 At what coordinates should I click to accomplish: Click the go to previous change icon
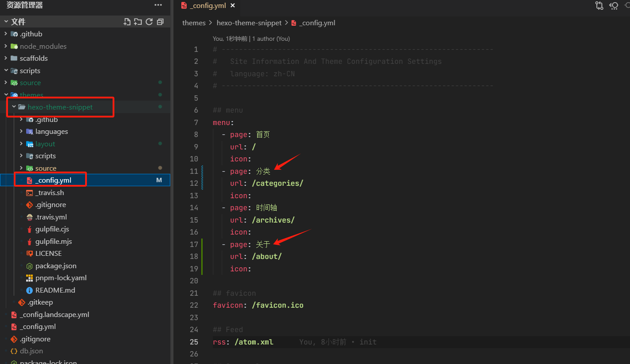point(614,6)
